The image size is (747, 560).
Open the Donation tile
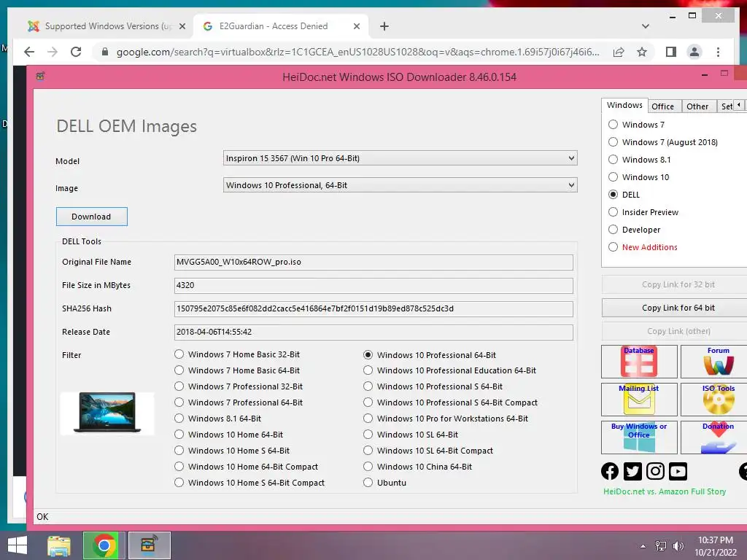click(x=715, y=437)
